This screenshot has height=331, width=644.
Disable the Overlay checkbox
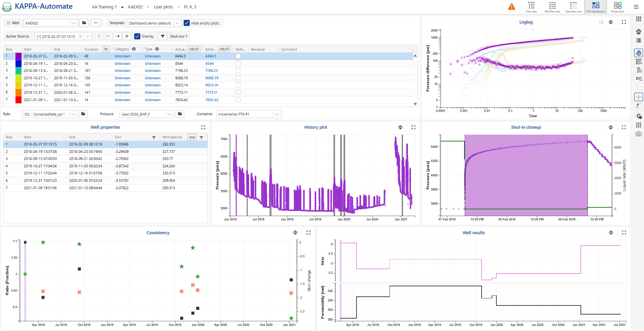pyautogui.click(x=137, y=36)
